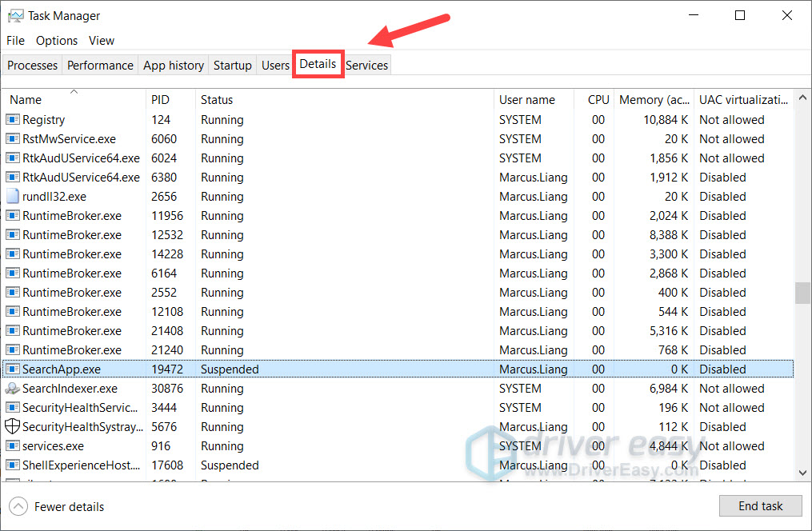Viewport: 812px width, 531px height.
Task: Sort by PID column header
Action: tap(160, 100)
